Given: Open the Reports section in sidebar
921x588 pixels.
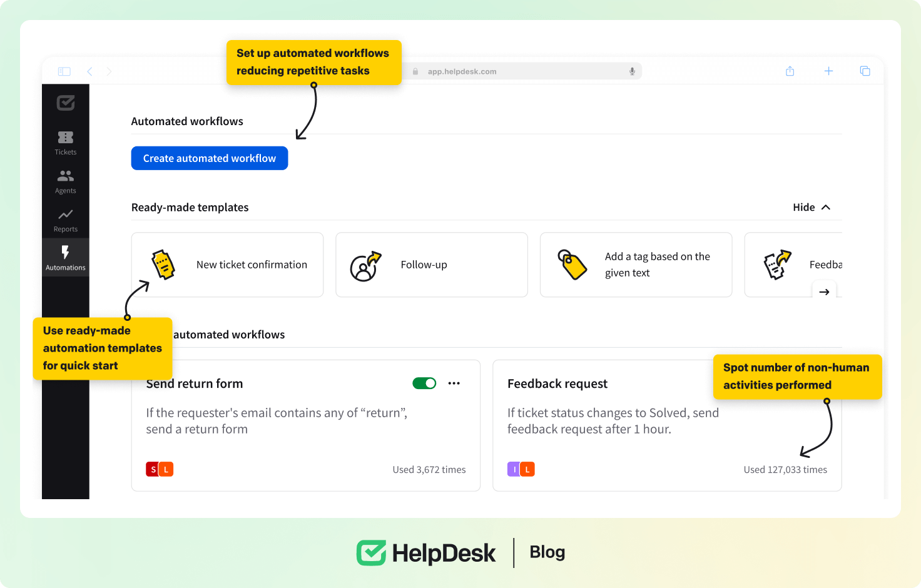Looking at the screenshot, I should [66, 220].
